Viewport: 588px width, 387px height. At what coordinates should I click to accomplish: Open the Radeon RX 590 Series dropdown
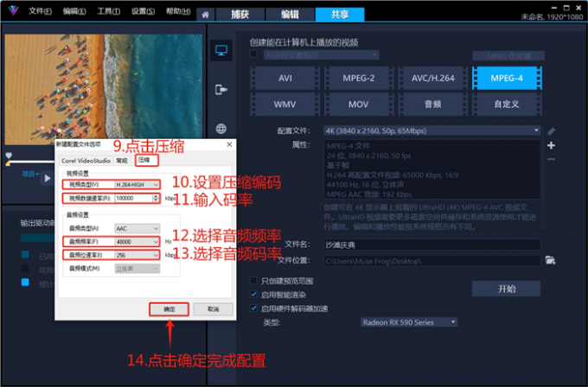tap(409, 322)
